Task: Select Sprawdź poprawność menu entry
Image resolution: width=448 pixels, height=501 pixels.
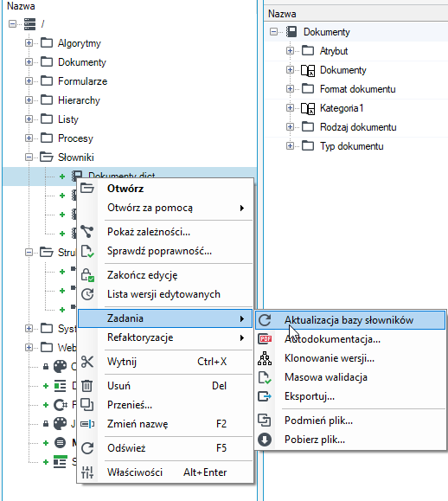Action: pyautogui.click(x=165, y=251)
